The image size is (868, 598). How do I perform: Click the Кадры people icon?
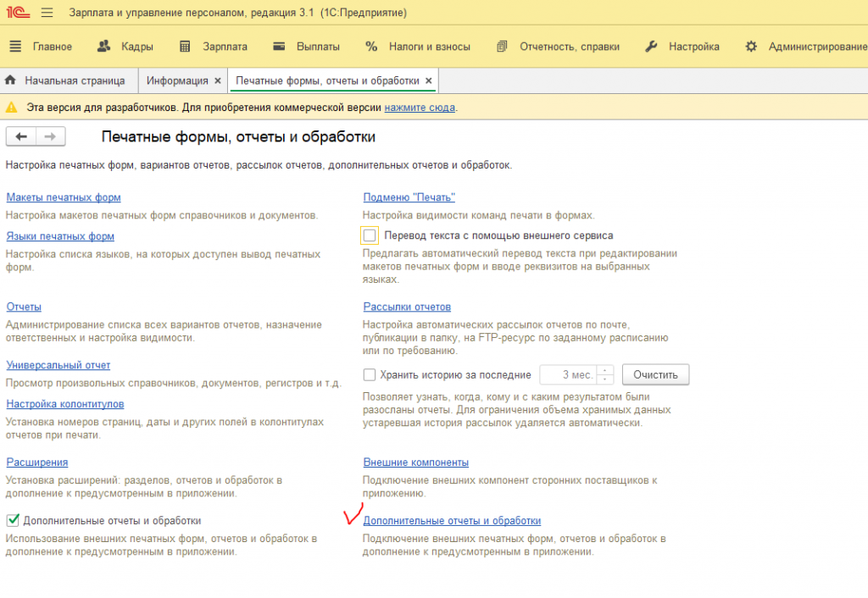(103, 47)
